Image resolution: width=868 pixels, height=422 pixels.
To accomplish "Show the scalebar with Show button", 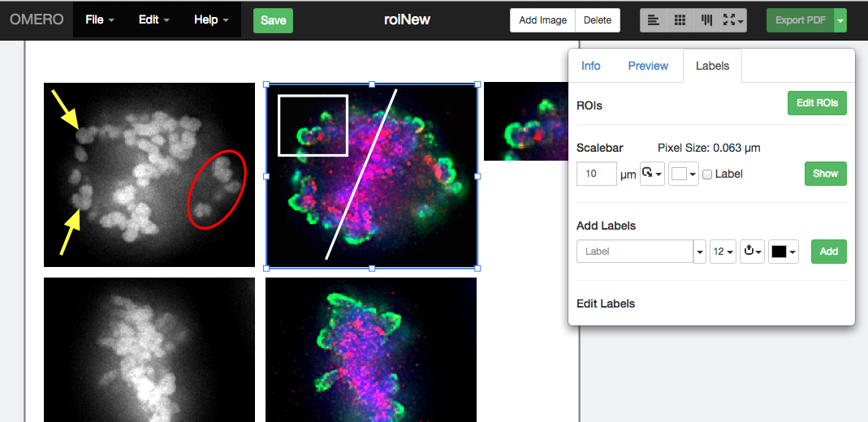I will tap(825, 174).
